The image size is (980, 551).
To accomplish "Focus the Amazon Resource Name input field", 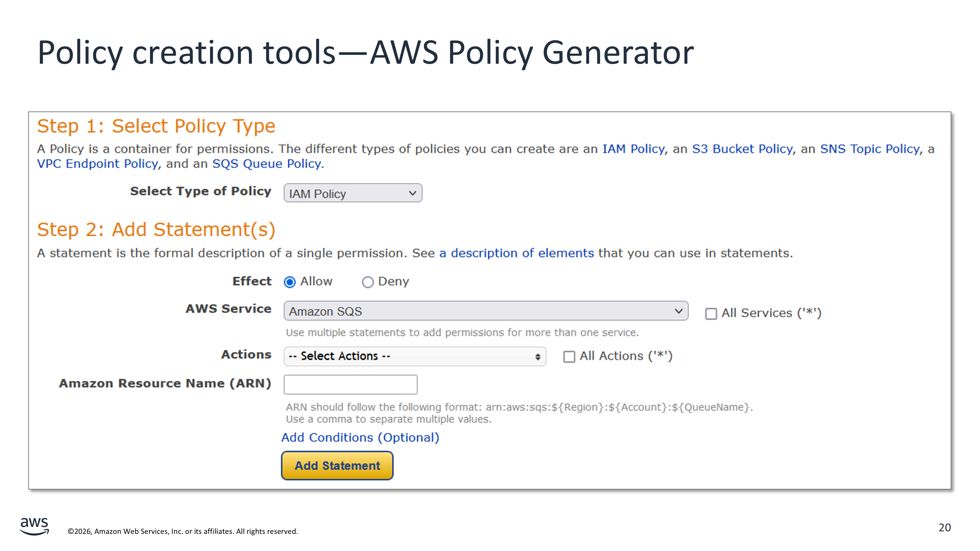I will tap(350, 384).
